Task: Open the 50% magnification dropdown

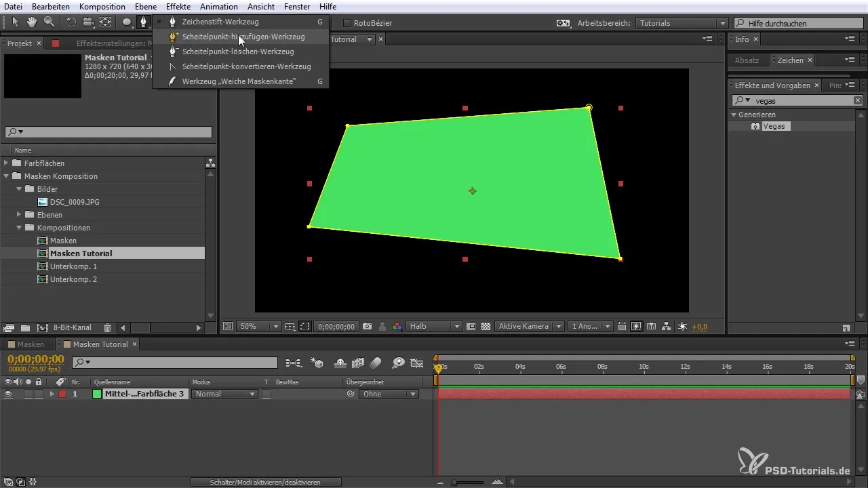Action: pyautogui.click(x=258, y=326)
